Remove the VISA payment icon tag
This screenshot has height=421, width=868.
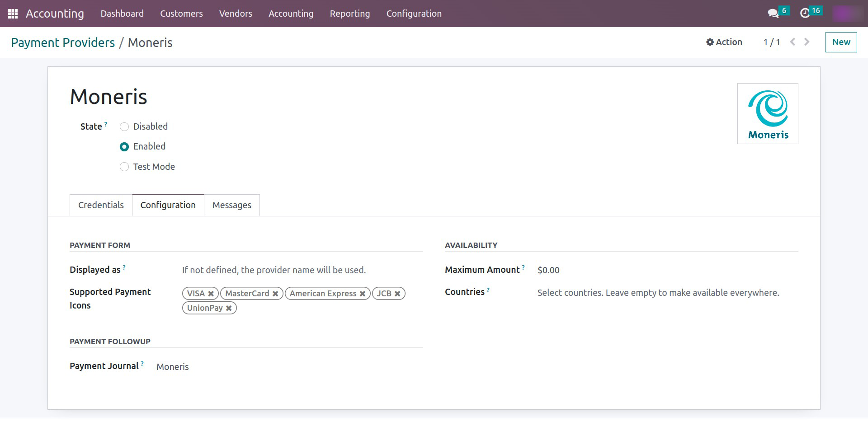pyautogui.click(x=211, y=294)
